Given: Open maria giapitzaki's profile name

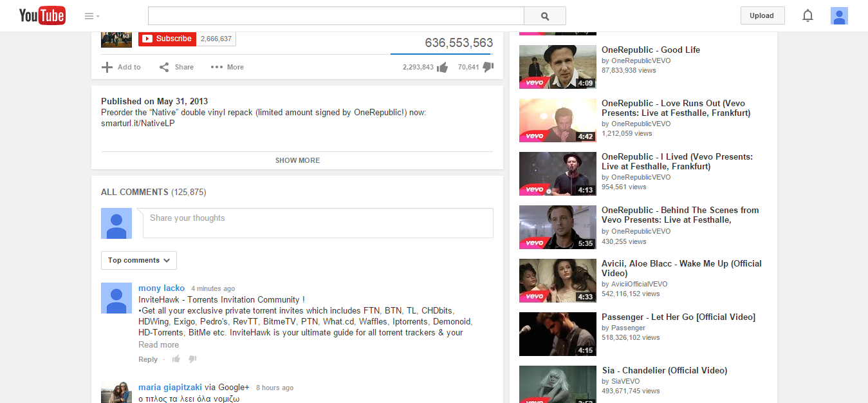Looking at the screenshot, I should click(170, 388).
